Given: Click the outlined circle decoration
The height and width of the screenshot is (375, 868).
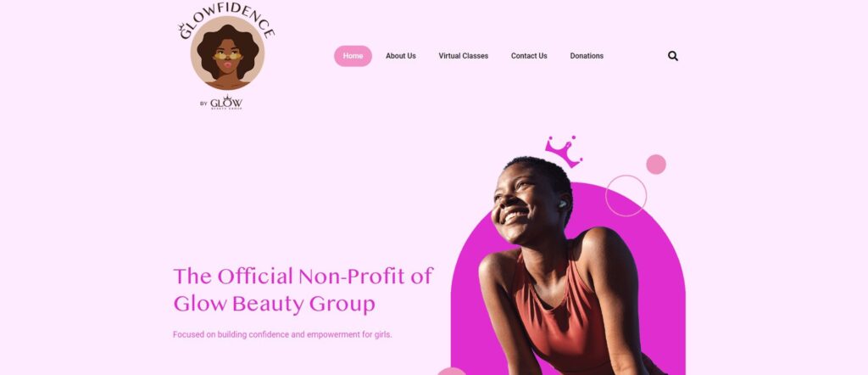Looking at the screenshot, I should [626, 195].
